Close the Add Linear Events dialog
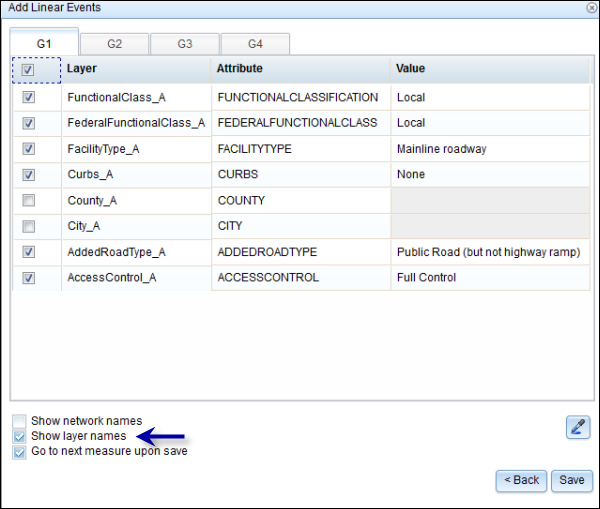 click(591, 8)
